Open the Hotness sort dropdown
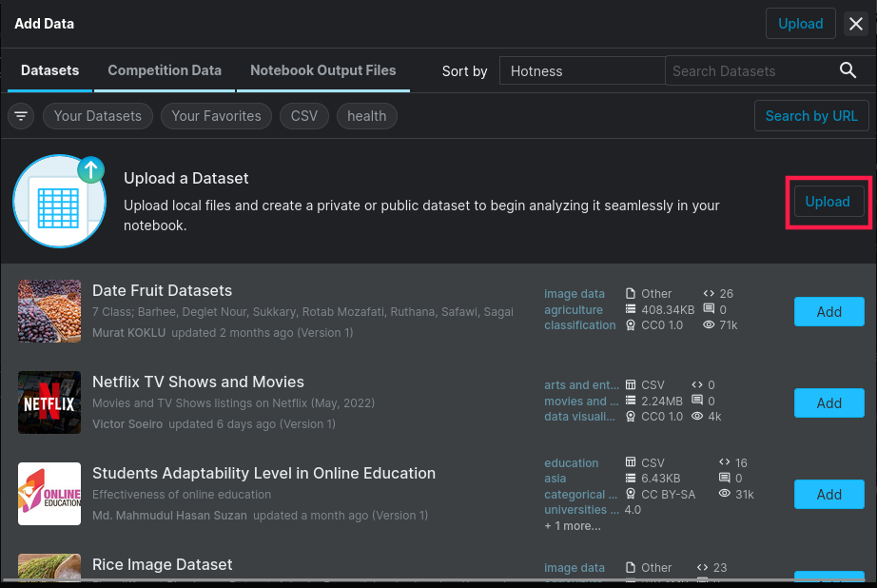This screenshot has height=588, width=877. (582, 70)
